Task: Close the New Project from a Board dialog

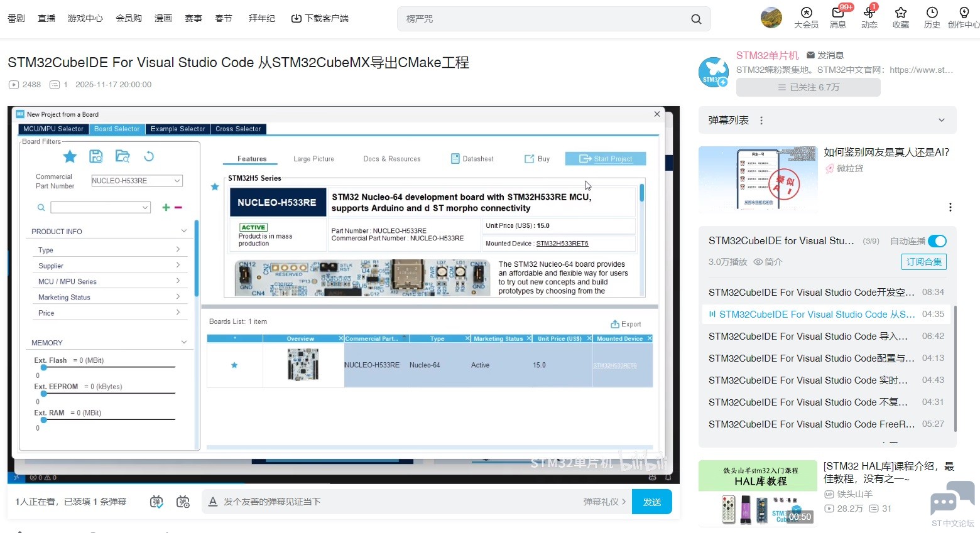Action: 657,114
